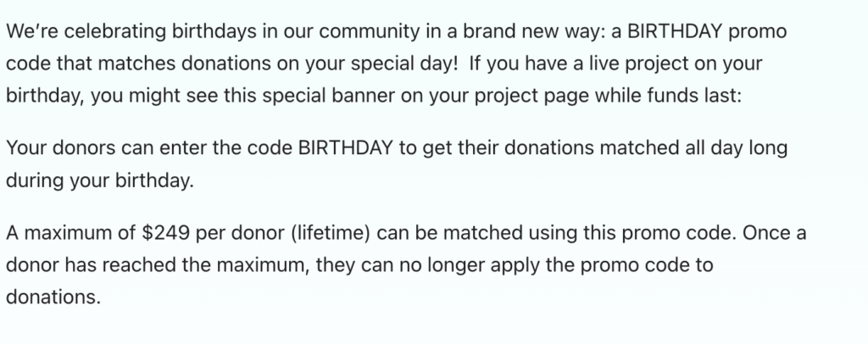The image size is (868, 344).
Task: Click the words "BIRTHDAY promo"
Action: pos(707,32)
